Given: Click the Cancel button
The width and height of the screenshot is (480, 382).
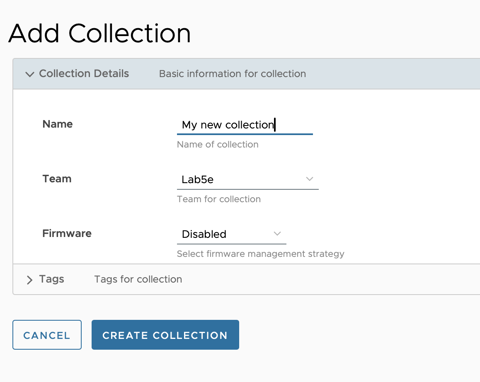Looking at the screenshot, I should [x=47, y=335].
